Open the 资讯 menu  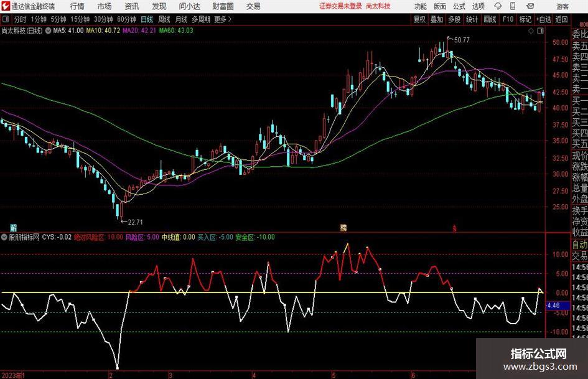(132, 6)
